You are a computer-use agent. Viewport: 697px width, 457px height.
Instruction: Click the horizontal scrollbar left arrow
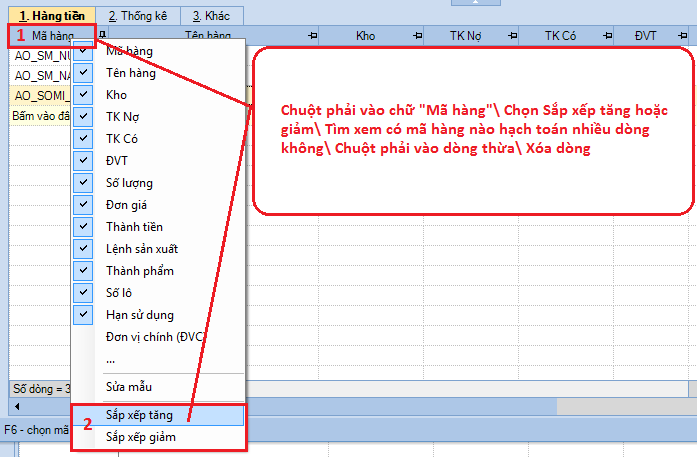14,407
